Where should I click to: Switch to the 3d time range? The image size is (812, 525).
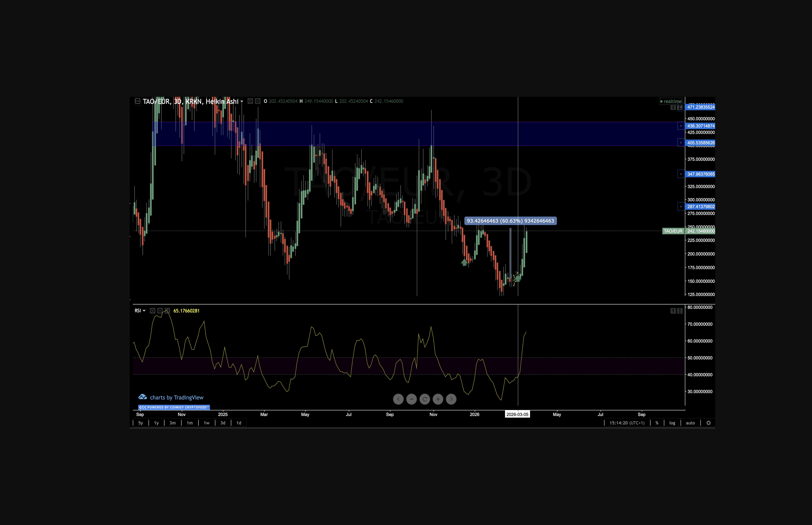point(223,423)
